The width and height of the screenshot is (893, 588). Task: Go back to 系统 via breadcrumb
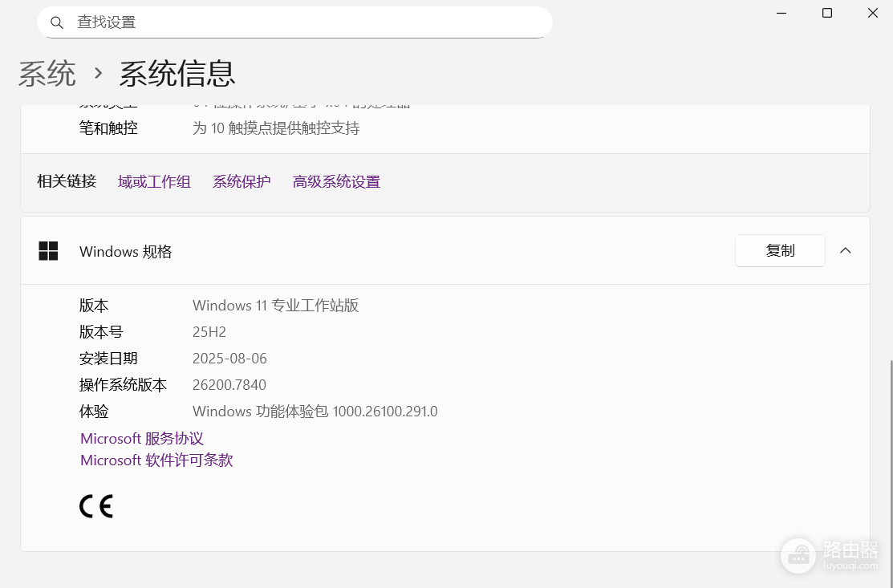[47, 74]
